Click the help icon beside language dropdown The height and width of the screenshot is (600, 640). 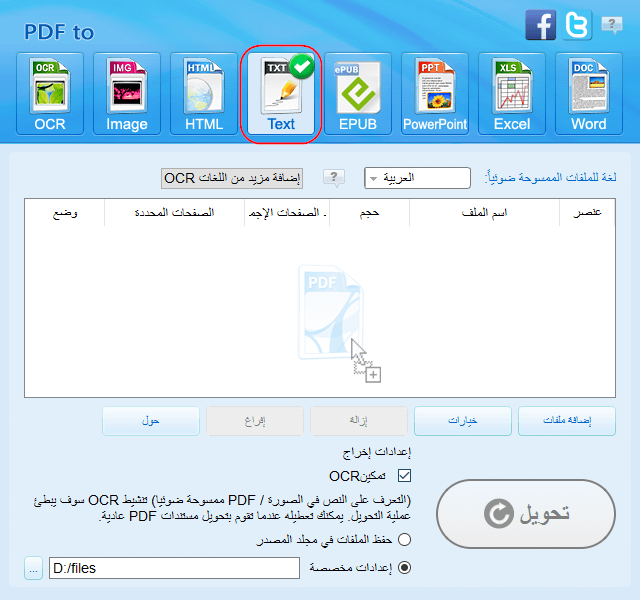[334, 178]
